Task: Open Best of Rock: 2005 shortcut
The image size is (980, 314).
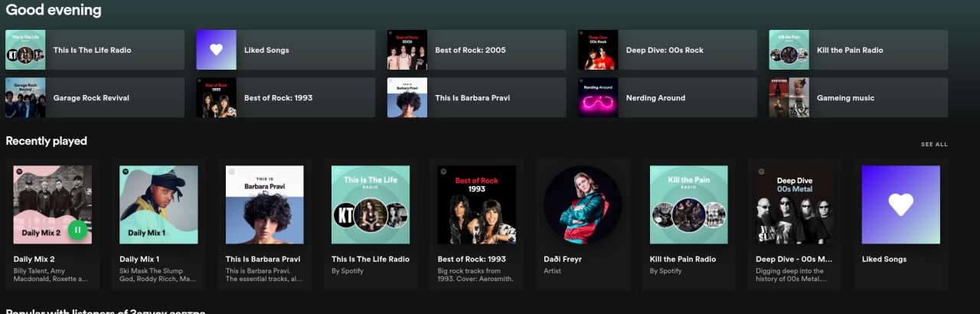Action: (x=476, y=50)
